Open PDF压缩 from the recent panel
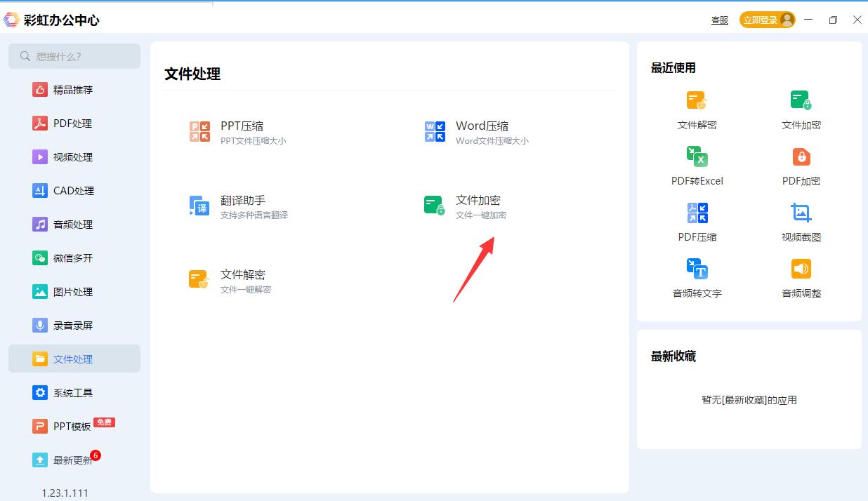This screenshot has width=868, height=501. 695,220
